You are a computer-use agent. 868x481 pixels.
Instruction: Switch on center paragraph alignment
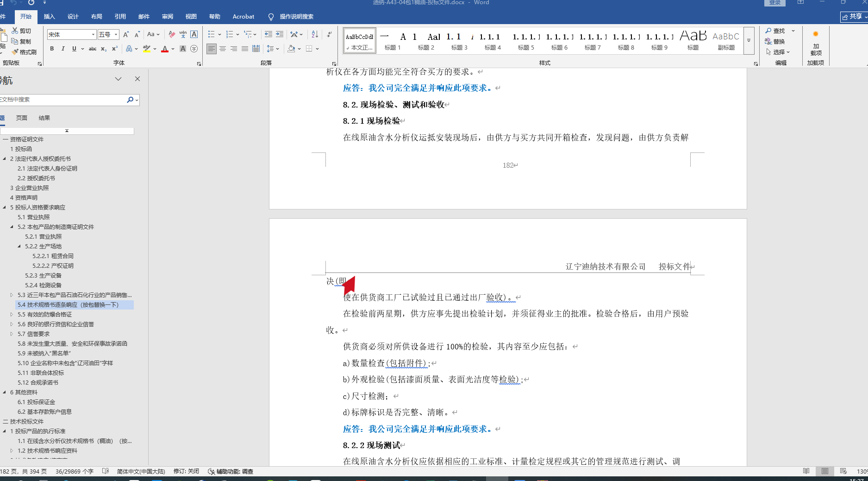(223, 49)
